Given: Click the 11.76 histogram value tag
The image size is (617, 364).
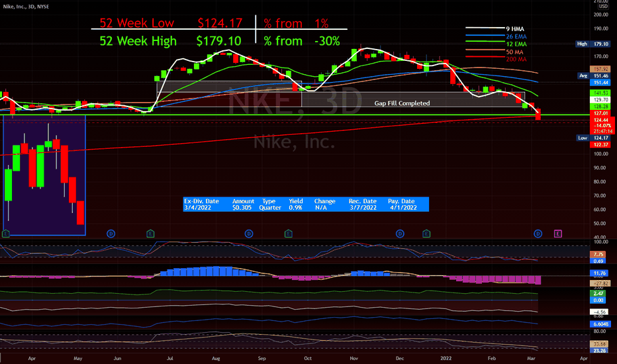Looking at the screenshot, I should click(599, 273).
